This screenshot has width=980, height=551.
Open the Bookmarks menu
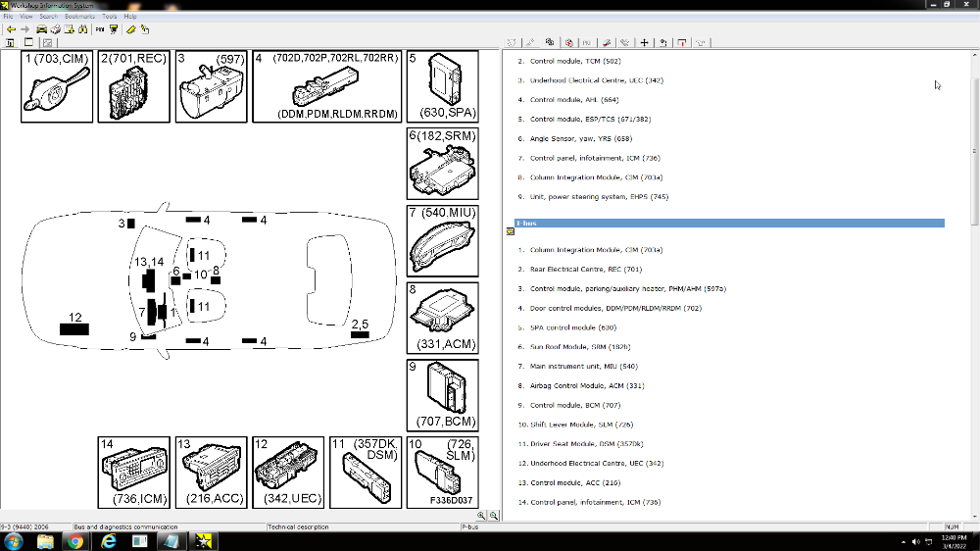(x=79, y=17)
